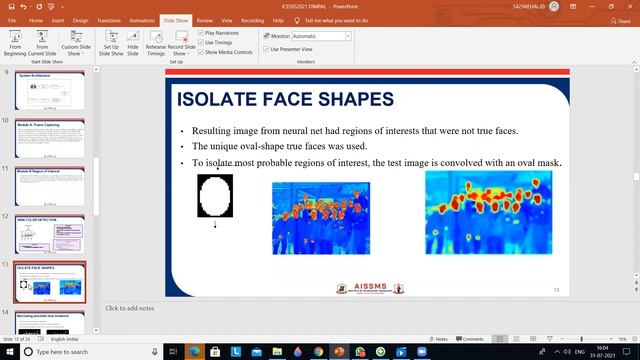Switch to Normal view in status bar
This screenshot has height=360, width=640.
pos(499,339)
